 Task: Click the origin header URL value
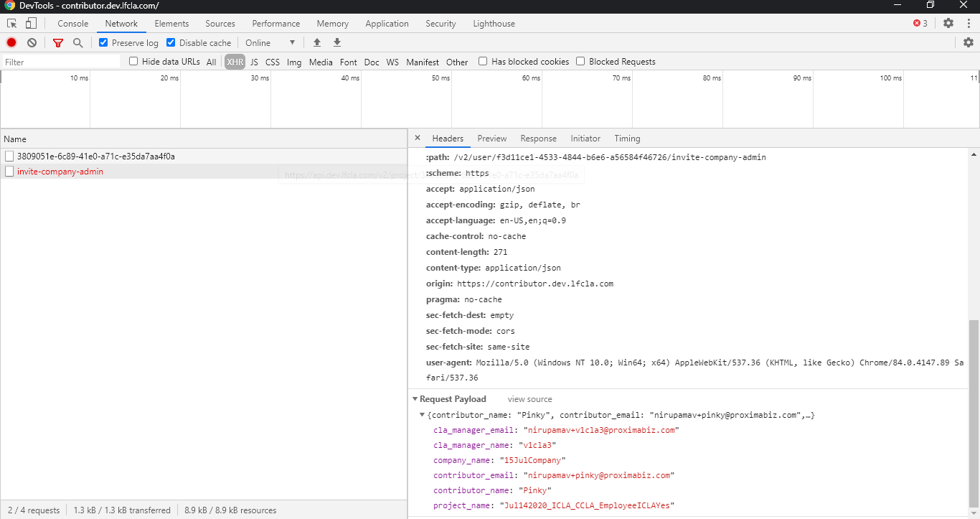click(535, 284)
